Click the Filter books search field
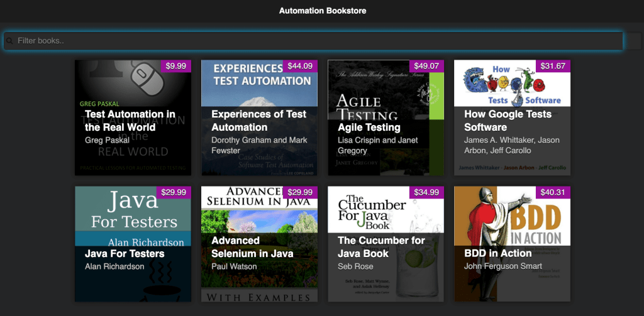This screenshot has height=316, width=644. [313, 41]
